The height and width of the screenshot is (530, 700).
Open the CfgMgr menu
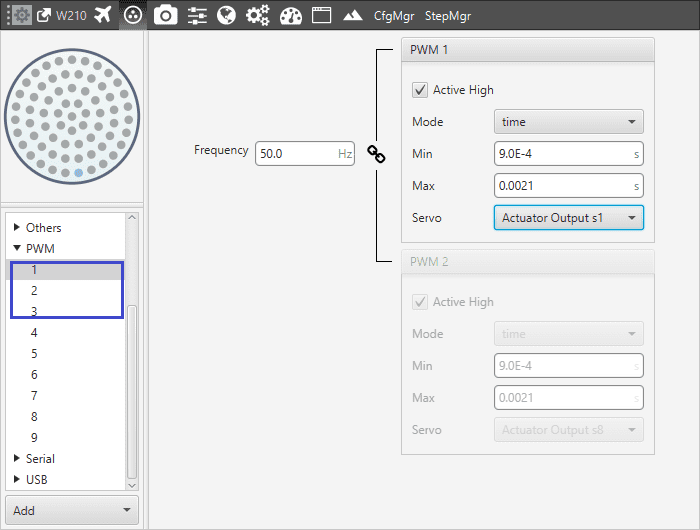(394, 16)
